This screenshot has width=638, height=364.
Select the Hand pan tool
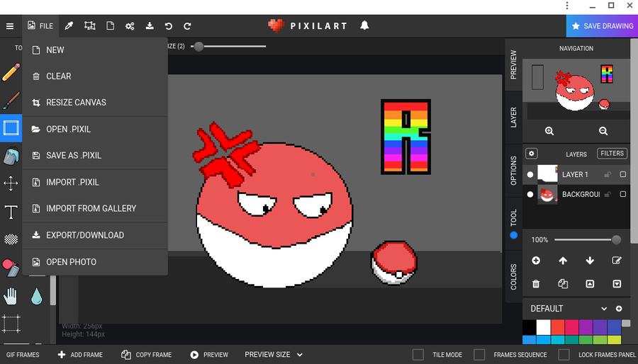(x=11, y=296)
